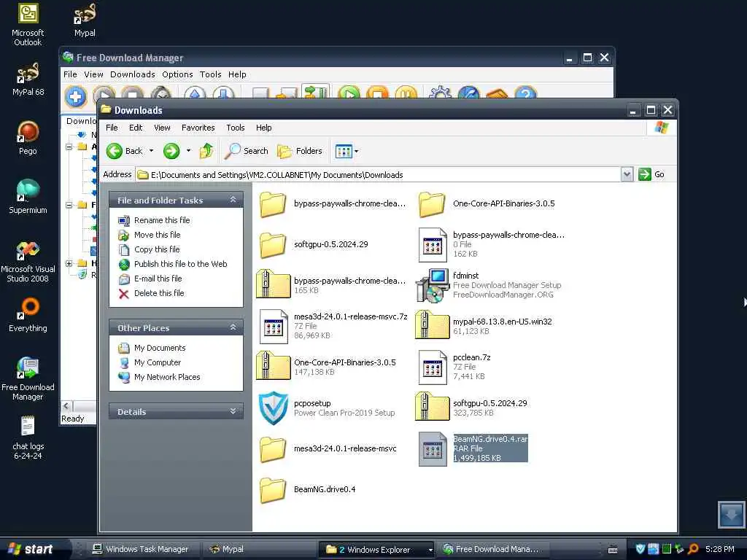Select BeamNG.drive0.4.rar file icon
The width and height of the screenshot is (747, 560).
[x=433, y=449]
